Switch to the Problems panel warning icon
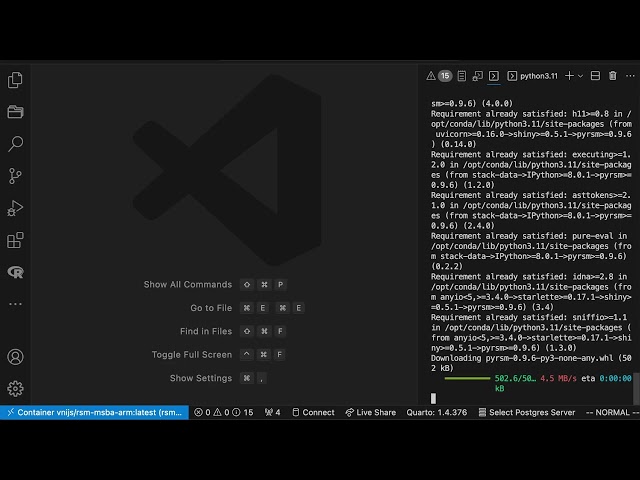 pyautogui.click(x=431, y=76)
